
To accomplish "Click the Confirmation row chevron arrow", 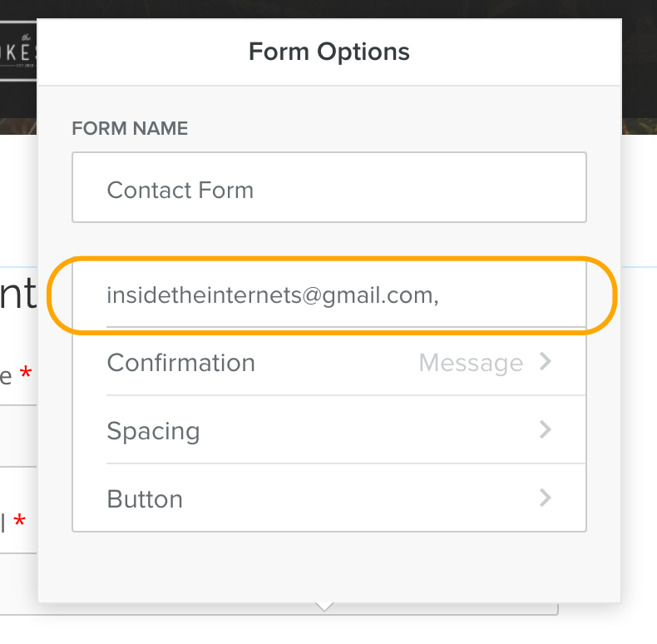I will coord(545,362).
